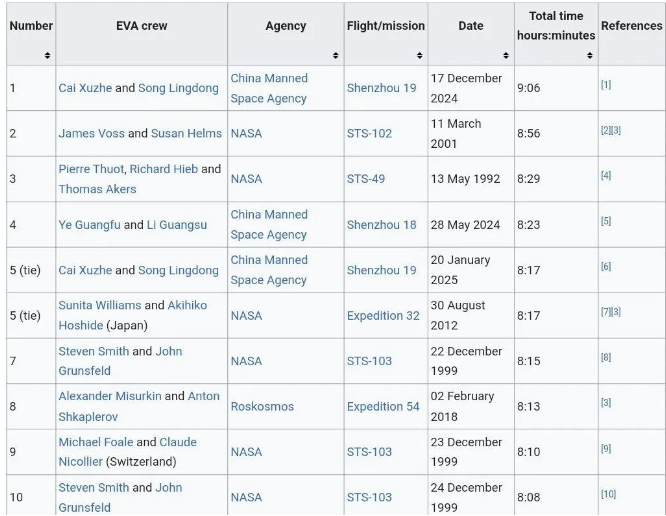Open the Expedition 54 link
Image resolution: width=666 pixels, height=516 pixels.
[x=383, y=406]
